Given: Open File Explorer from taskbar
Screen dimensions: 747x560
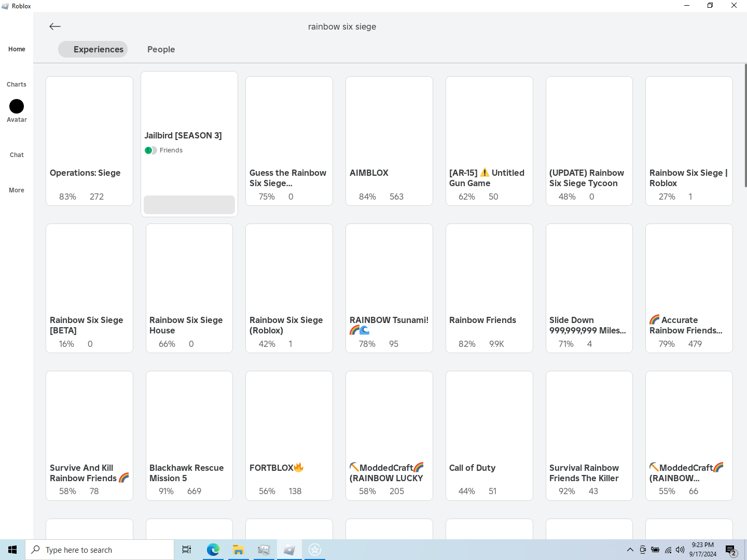Looking at the screenshot, I should 238,550.
